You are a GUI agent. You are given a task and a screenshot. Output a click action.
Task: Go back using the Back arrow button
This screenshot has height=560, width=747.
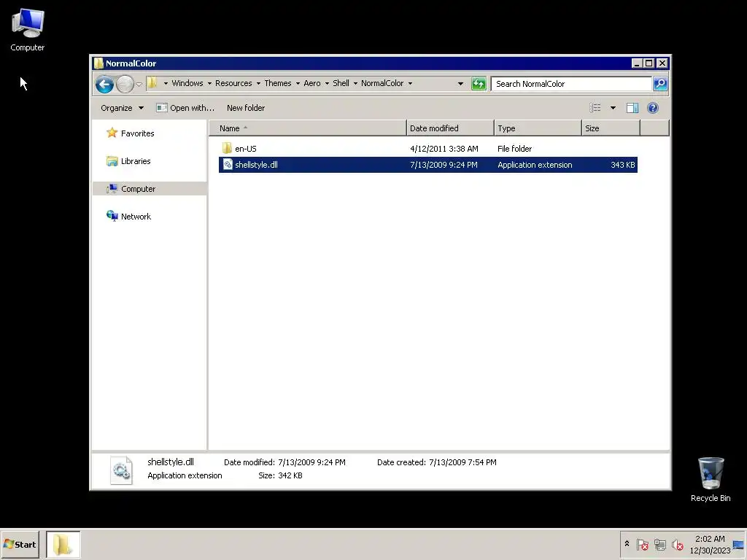point(104,85)
